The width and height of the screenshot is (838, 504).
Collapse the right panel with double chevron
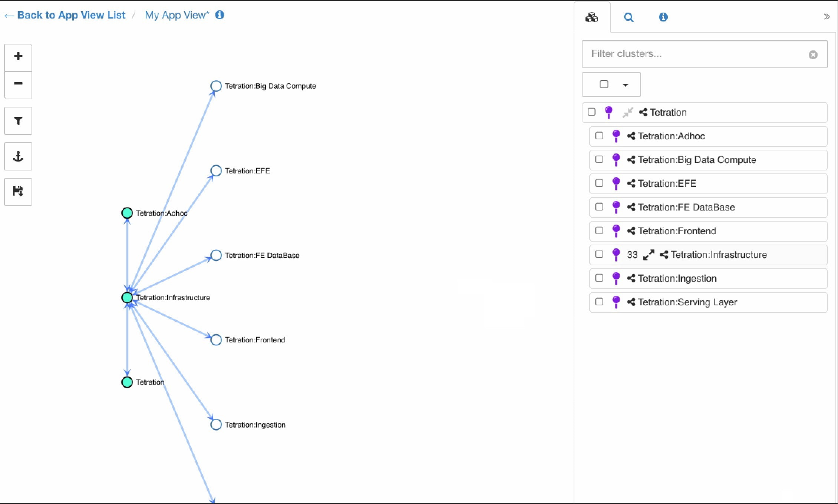pyautogui.click(x=827, y=17)
